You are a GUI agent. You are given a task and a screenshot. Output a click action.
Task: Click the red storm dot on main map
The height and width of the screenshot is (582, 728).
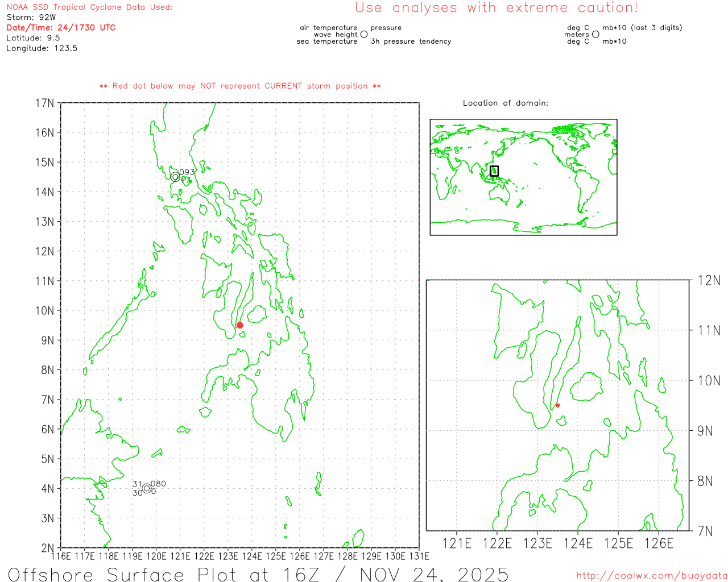(239, 325)
